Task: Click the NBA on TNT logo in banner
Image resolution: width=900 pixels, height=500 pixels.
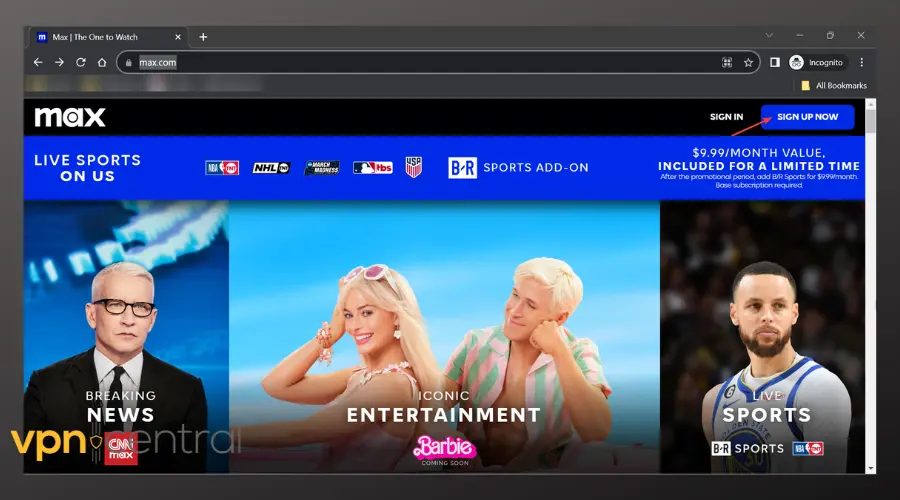Action: pyautogui.click(x=222, y=168)
